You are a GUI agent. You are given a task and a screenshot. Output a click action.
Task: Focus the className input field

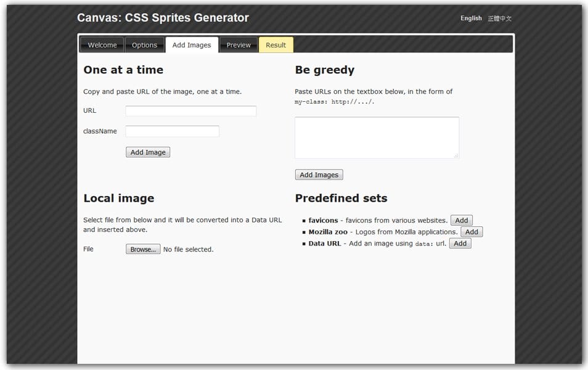click(x=172, y=131)
